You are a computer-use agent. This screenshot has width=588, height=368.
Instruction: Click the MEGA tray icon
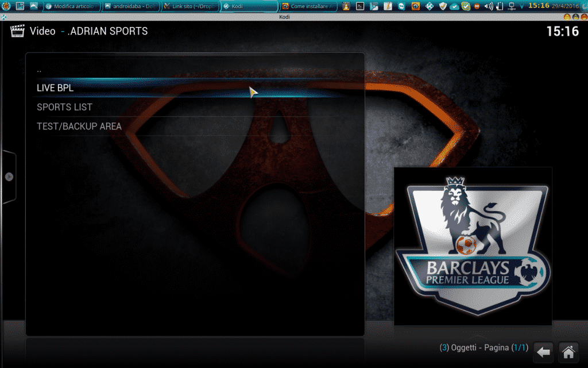[477, 6]
